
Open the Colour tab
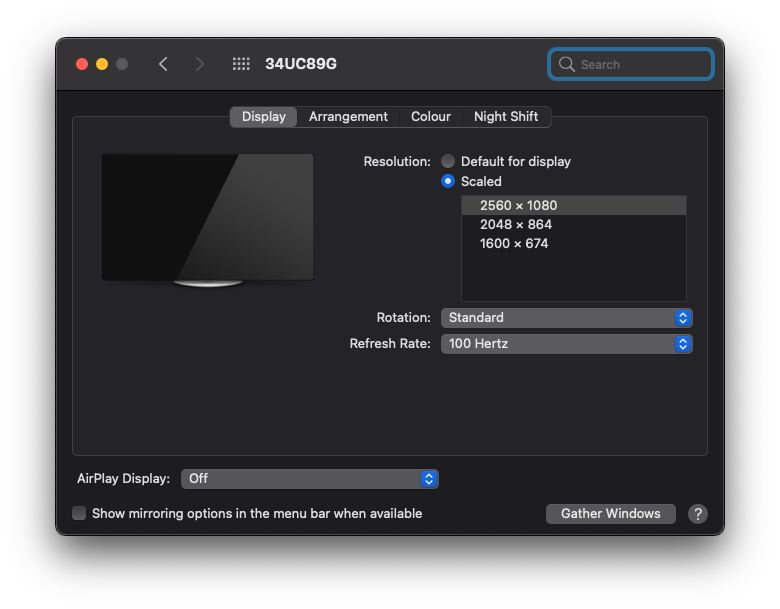coord(431,116)
